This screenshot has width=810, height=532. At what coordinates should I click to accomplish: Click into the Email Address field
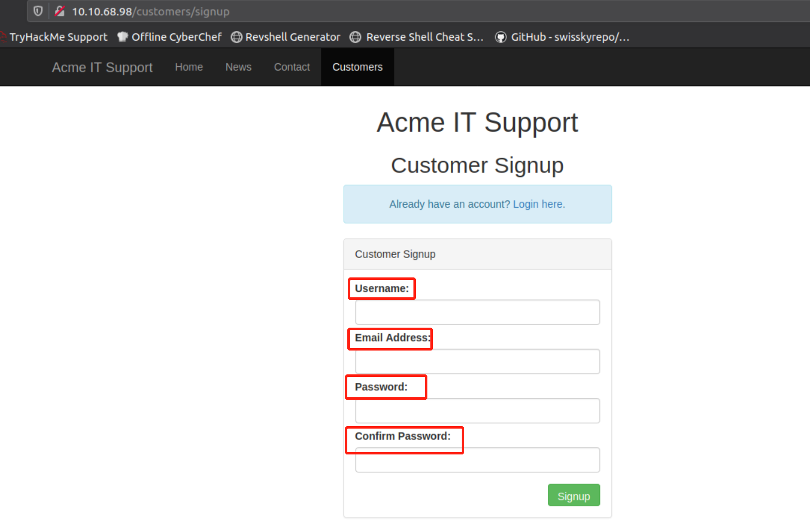coord(477,361)
